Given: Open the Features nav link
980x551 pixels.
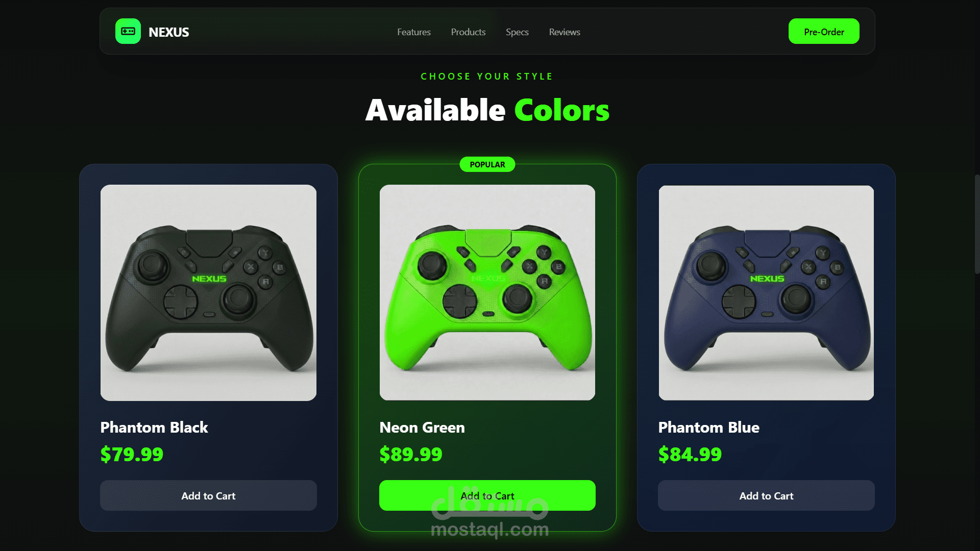Looking at the screenshot, I should [414, 32].
